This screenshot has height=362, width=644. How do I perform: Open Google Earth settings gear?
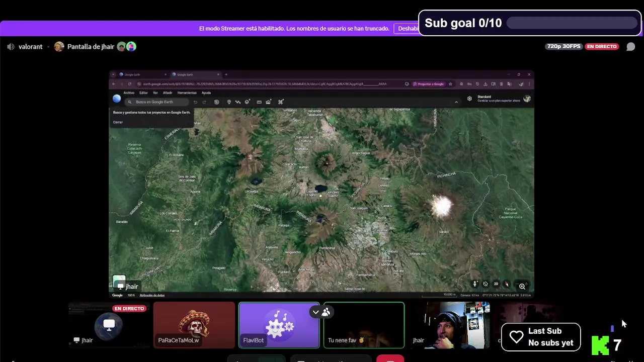click(x=469, y=99)
